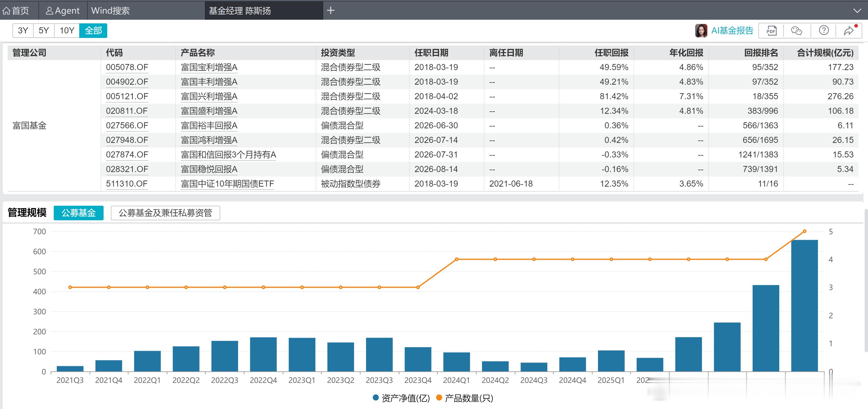Open fund code 027566.OF
Screen dimensions: 868x409
[x=127, y=126]
